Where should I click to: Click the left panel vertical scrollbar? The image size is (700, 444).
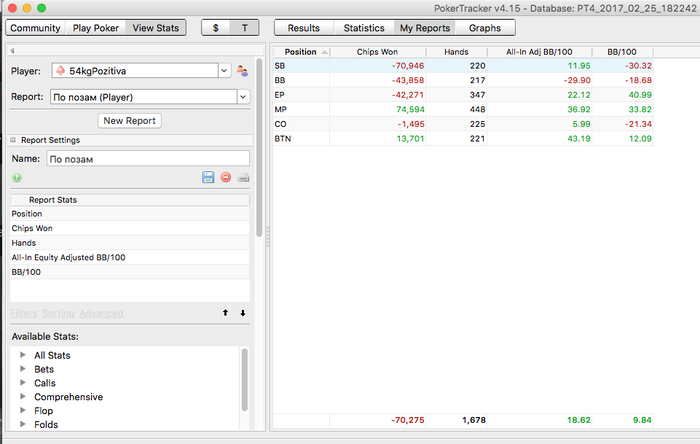(259, 147)
